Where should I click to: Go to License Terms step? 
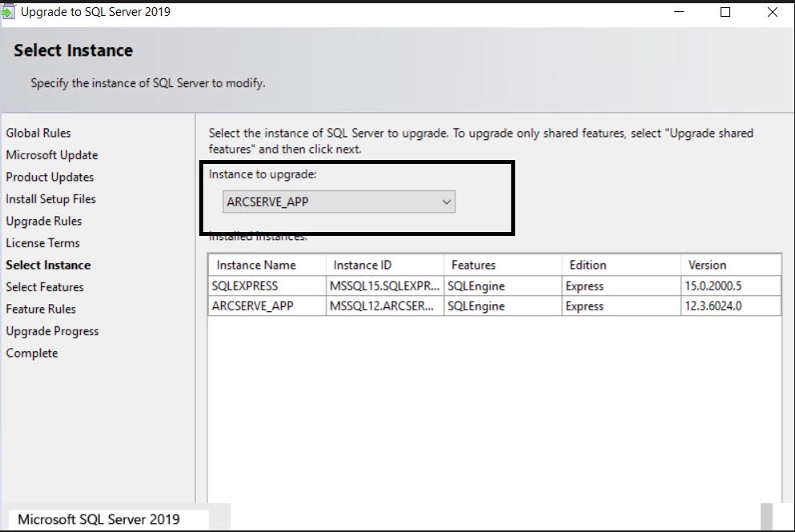[x=42, y=243]
